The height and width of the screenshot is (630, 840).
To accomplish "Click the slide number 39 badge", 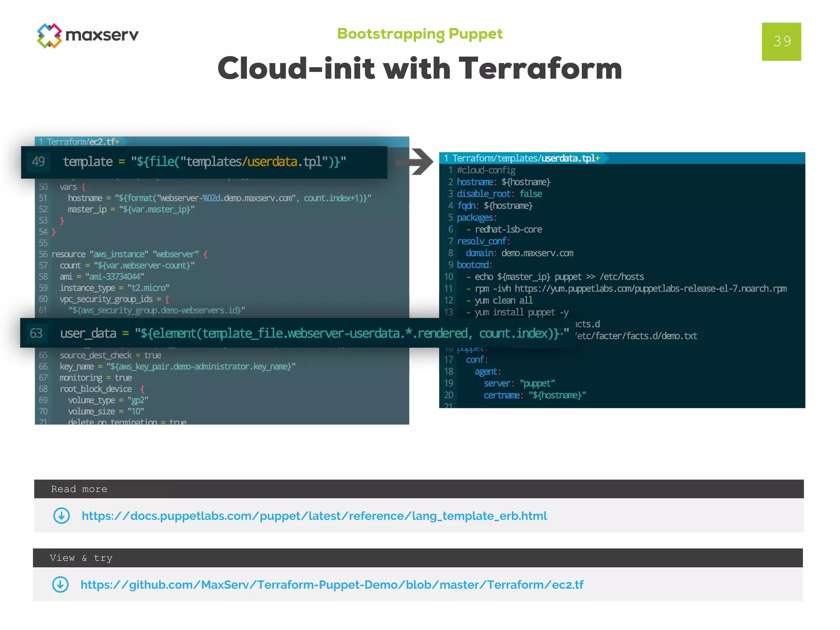I will tap(781, 41).
